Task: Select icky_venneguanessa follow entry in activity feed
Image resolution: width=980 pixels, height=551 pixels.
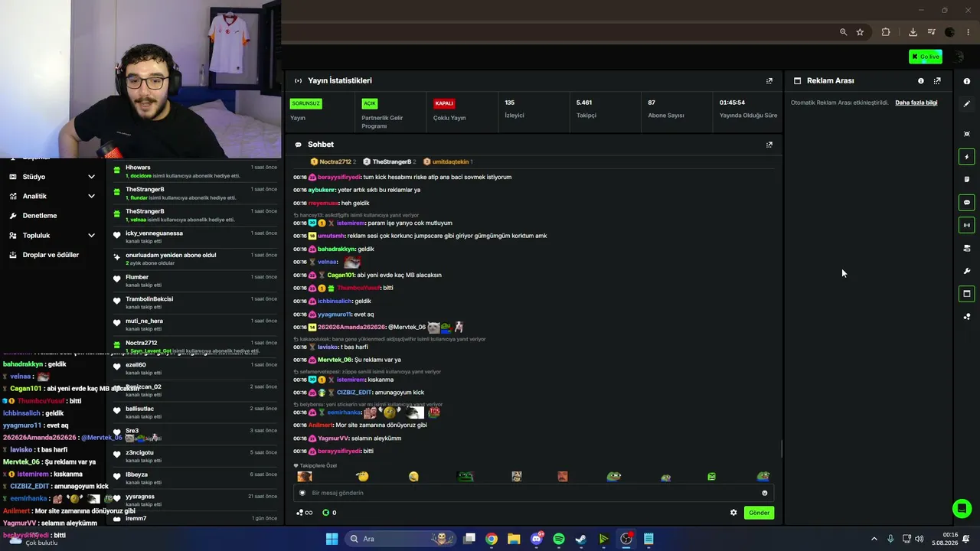Action: coord(194,237)
